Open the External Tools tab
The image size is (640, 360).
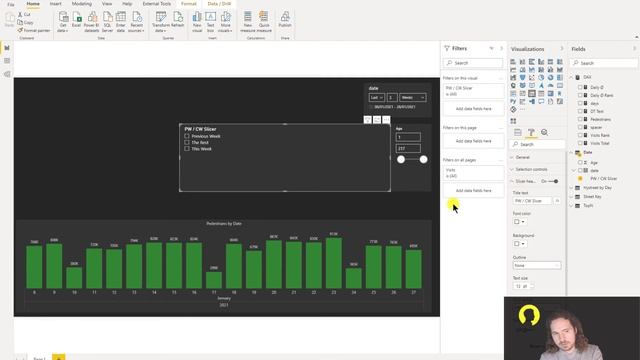[157, 4]
